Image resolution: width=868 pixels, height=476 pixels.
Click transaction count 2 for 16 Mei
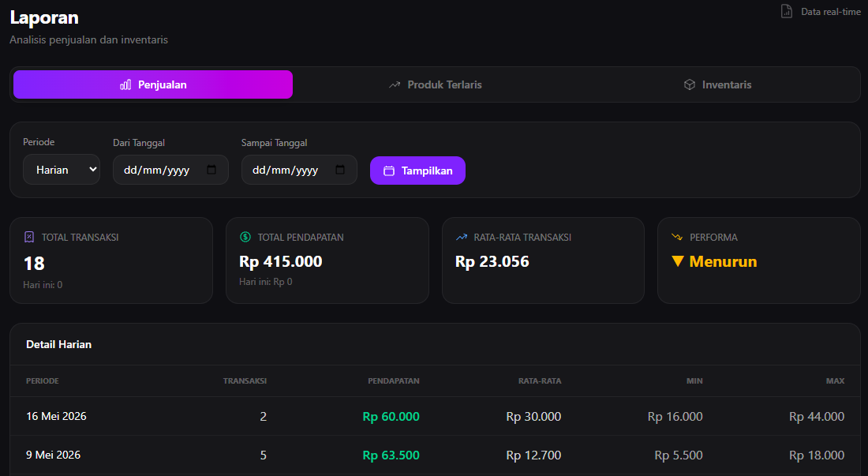[264, 416]
